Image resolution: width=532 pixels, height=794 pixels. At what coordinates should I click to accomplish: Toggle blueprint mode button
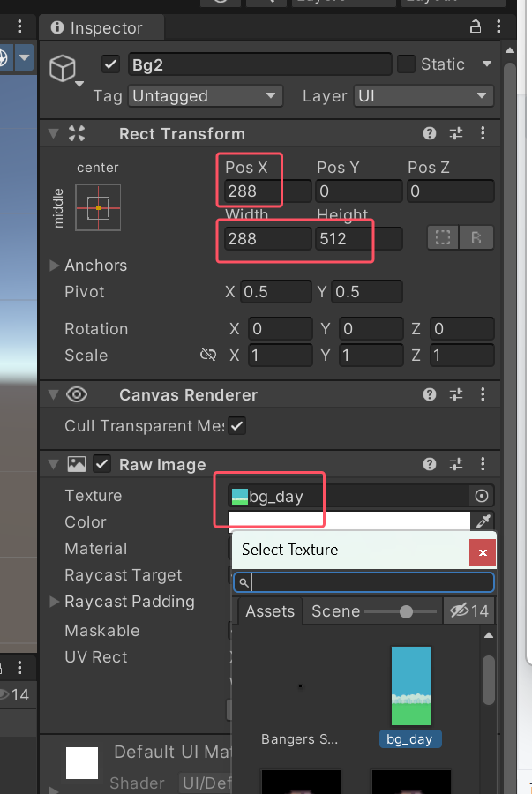point(444,238)
